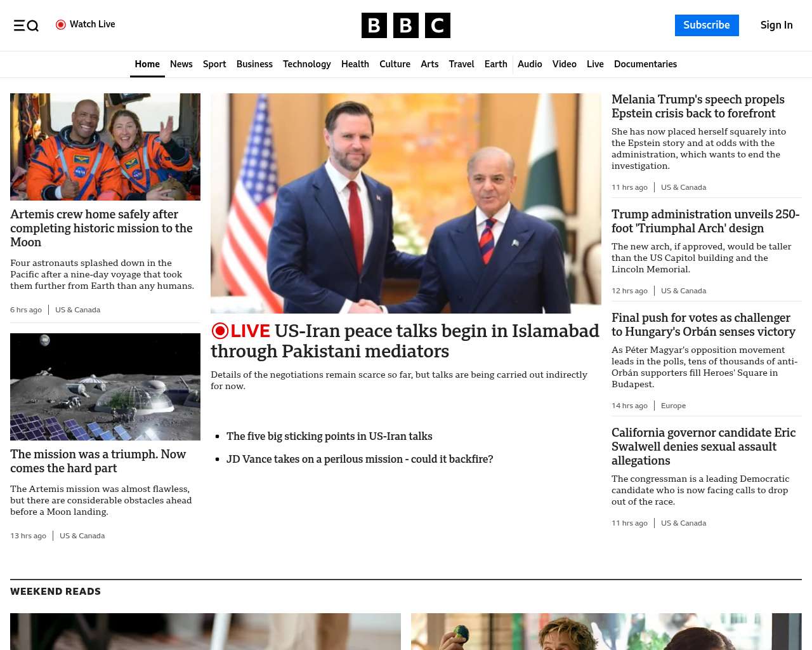
Task: Click the BBC logo
Action: tap(405, 25)
